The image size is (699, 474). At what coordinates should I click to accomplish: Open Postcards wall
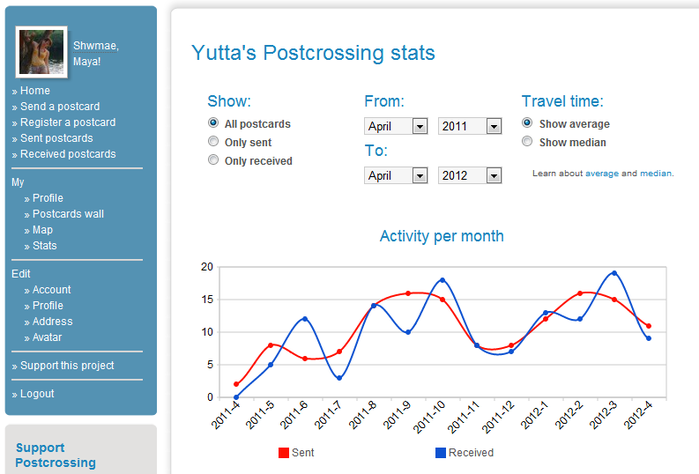[68, 214]
